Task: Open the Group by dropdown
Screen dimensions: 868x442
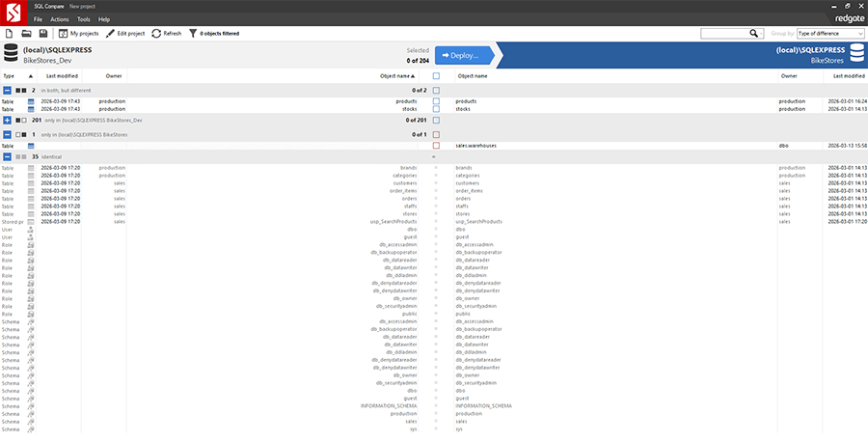Action: [x=829, y=33]
